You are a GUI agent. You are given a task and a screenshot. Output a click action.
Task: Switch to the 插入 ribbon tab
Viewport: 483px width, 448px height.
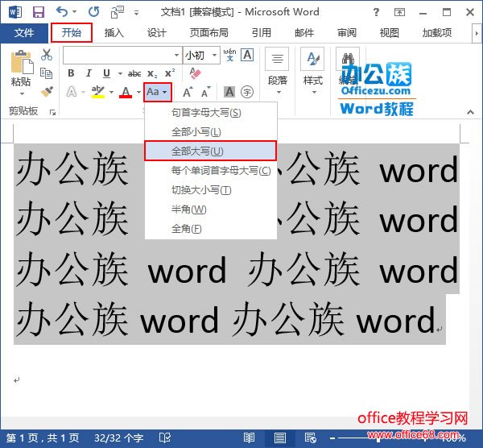tap(114, 33)
